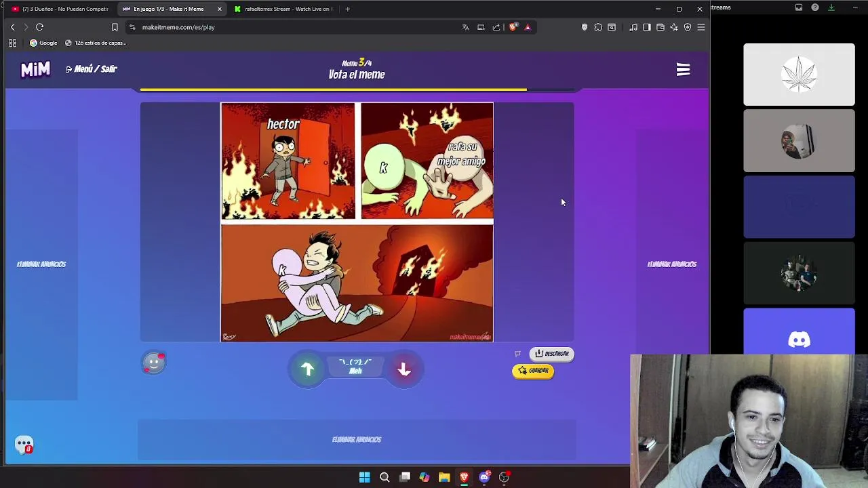This screenshot has height=488, width=868.
Task: Downvote the meme with the red arrow
Action: 404,369
